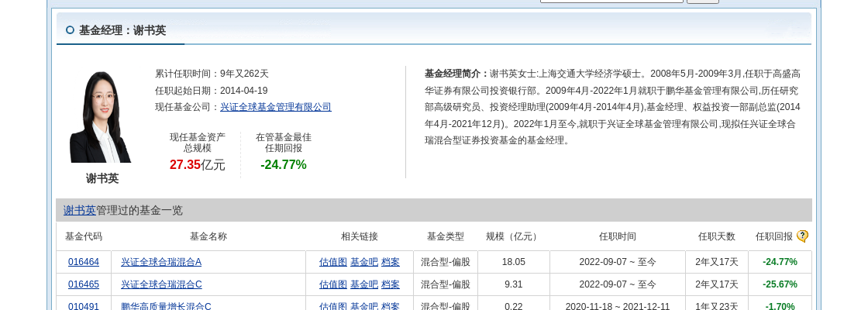Image resolution: width=868 pixels, height=310 pixels.
Task: Open 鹏华高质量增长混合C fund page
Action: [166, 306]
